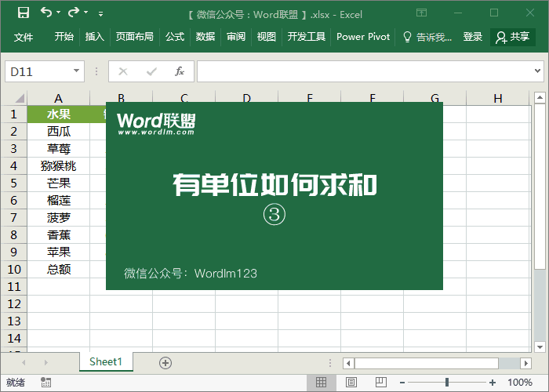The height and width of the screenshot is (392, 549).
Task: Select the column H header
Action: 497,98
